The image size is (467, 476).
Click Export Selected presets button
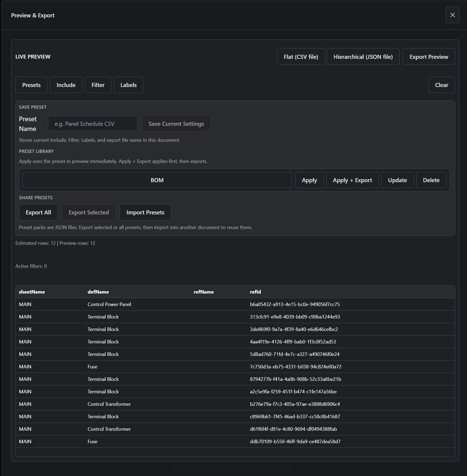tap(89, 212)
